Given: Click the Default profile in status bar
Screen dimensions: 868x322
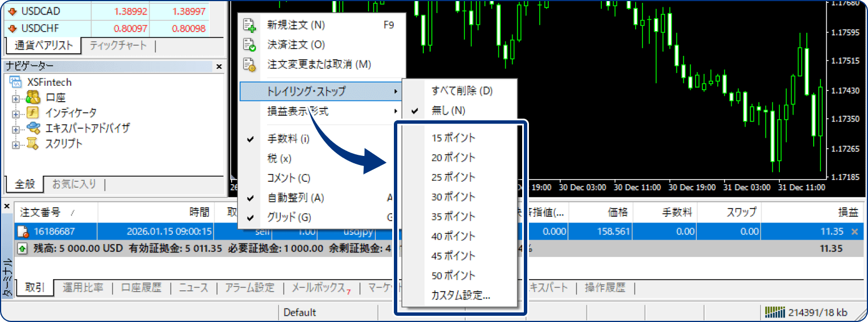Looking at the screenshot, I should pyautogui.click(x=300, y=312).
